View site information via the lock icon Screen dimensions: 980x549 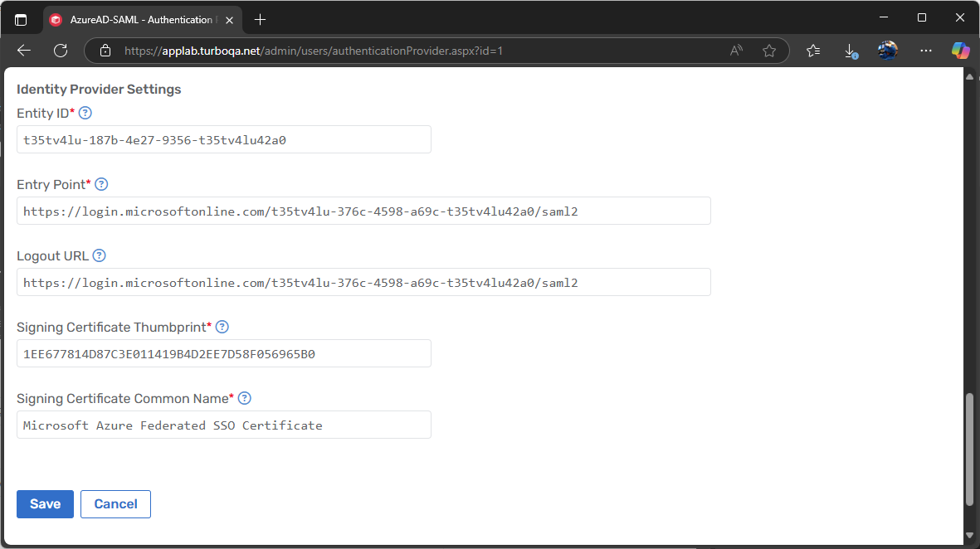tap(105, 50)
